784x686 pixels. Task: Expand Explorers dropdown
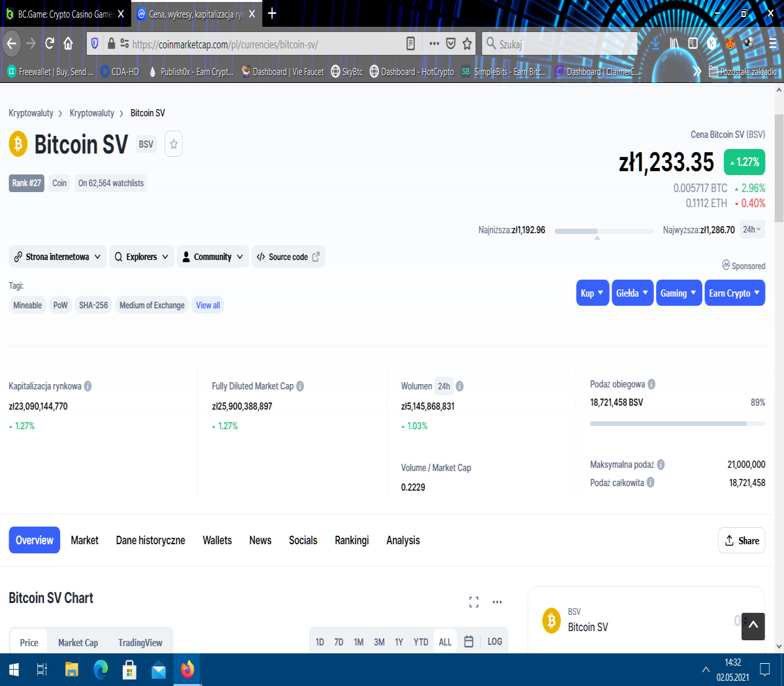[142, 257]
